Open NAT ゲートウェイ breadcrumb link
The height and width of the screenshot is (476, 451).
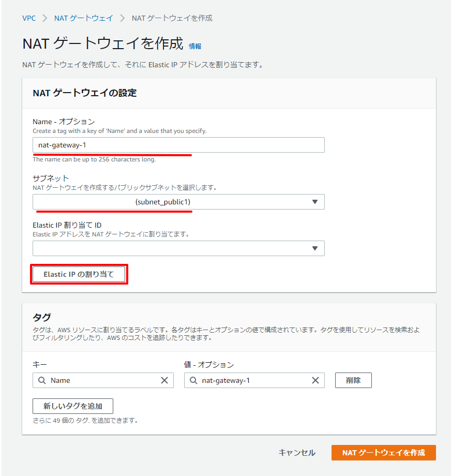click(83, 18)
